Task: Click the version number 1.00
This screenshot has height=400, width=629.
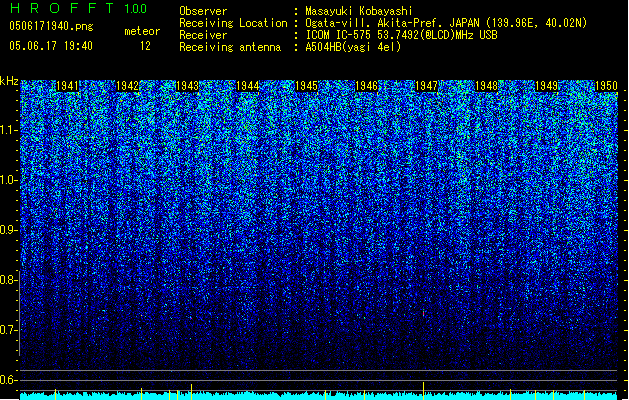Action: 135,9
